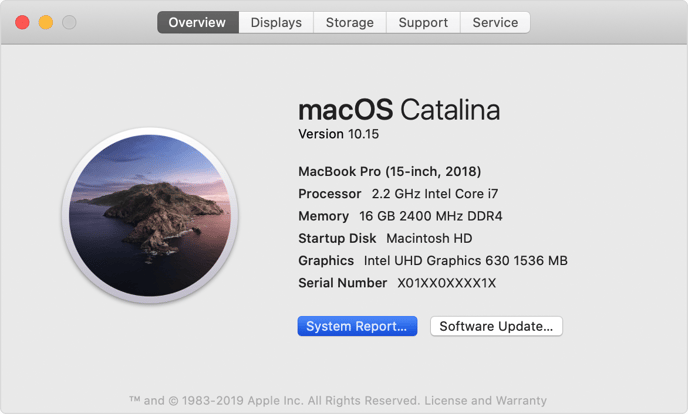The height and width of the screenshot is (414, 688).
Task: Minimize the window with the yellow button
Action: pos(46,22)
